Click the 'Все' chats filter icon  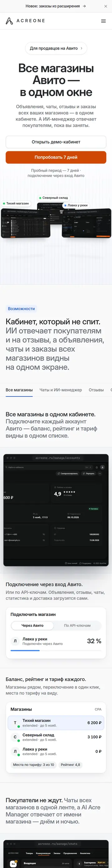[x=13, y=864]
